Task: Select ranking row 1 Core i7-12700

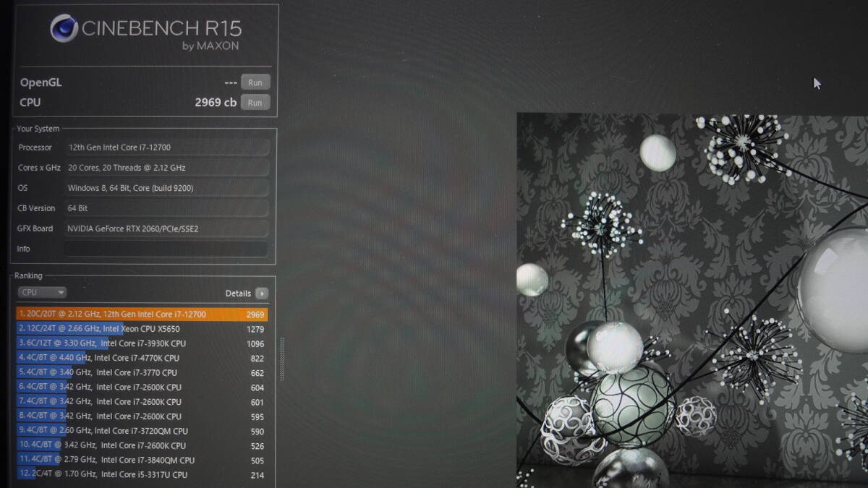Action: pos(142,314)
